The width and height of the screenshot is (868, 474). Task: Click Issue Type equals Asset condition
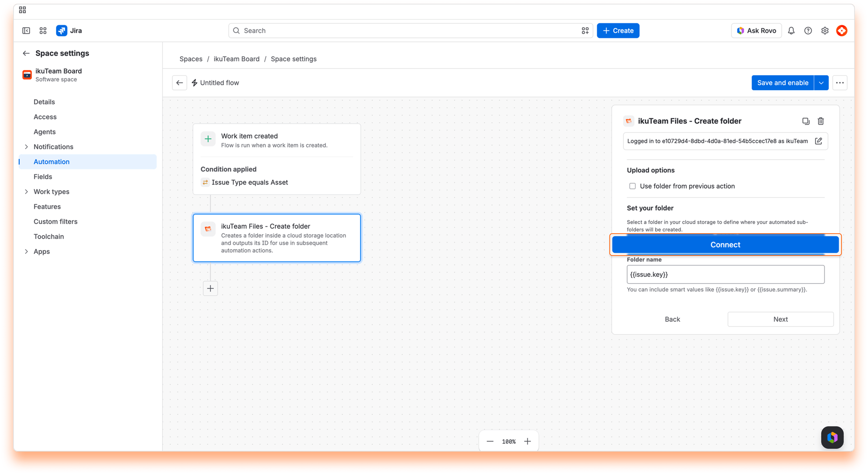250,182
